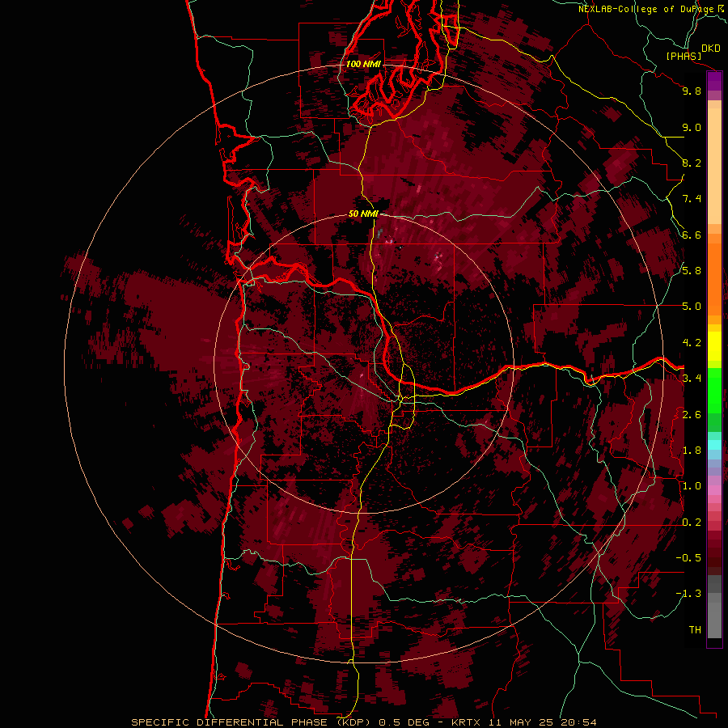The image size is (728, 728).
Task: Click the 'TH' threshold label on legend
Action: 695,630
